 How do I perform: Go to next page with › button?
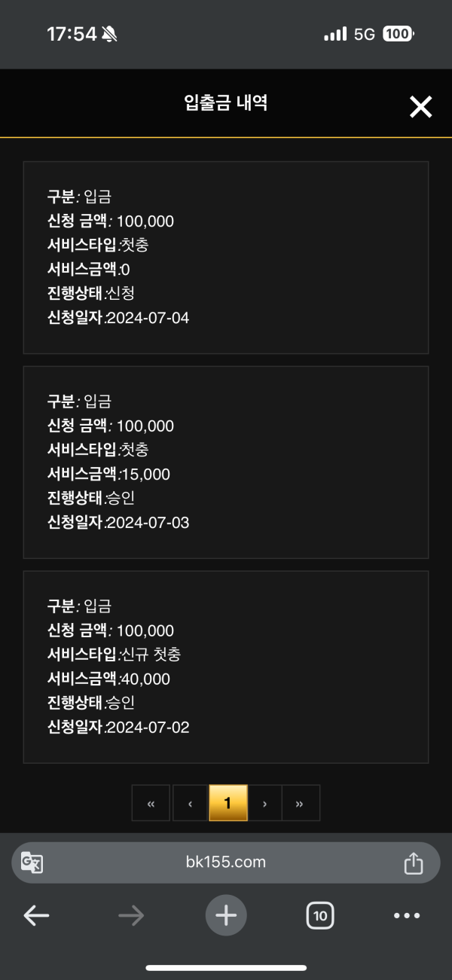(x=264, y=803)
